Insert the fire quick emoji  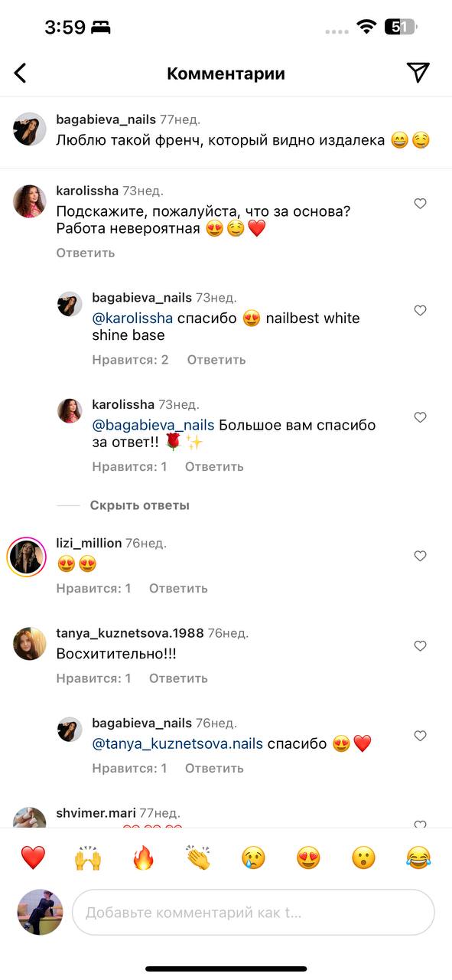click(143, 857)
